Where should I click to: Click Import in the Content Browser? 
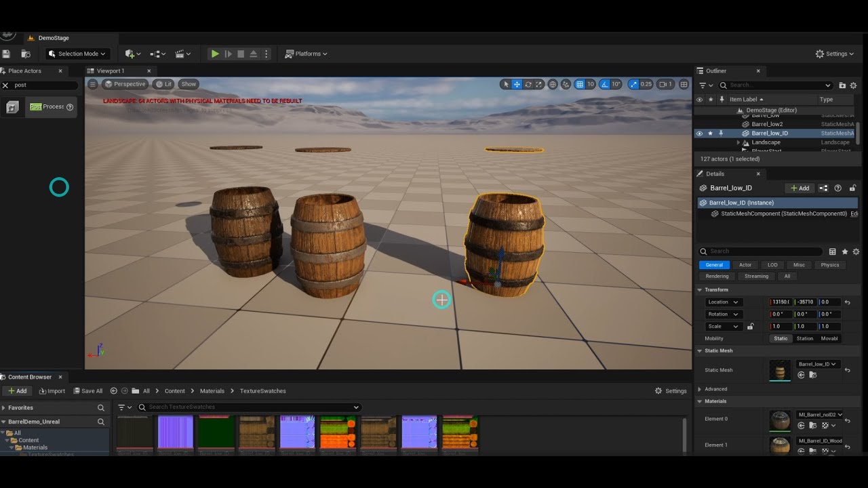click(x=52, y=391)
